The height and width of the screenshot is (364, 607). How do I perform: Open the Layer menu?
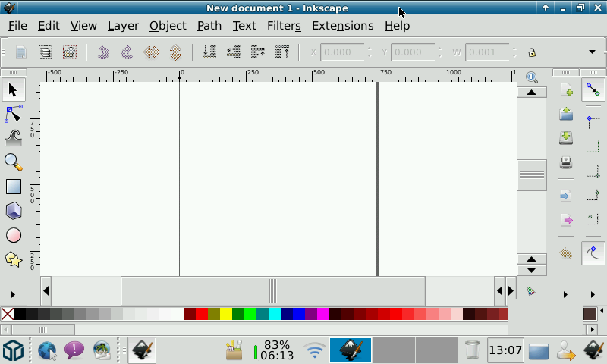[x=123, y=26]
